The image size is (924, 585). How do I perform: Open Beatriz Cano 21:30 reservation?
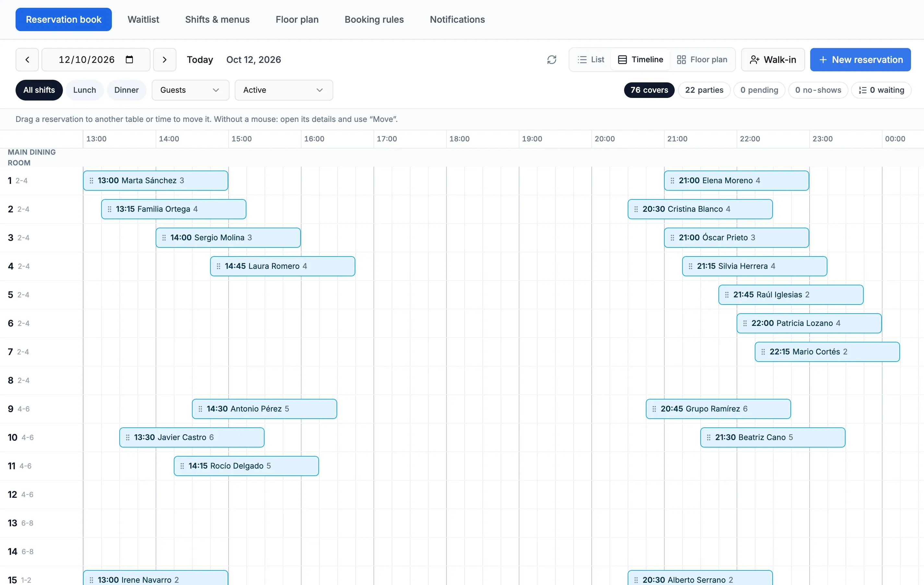point(773,437)
